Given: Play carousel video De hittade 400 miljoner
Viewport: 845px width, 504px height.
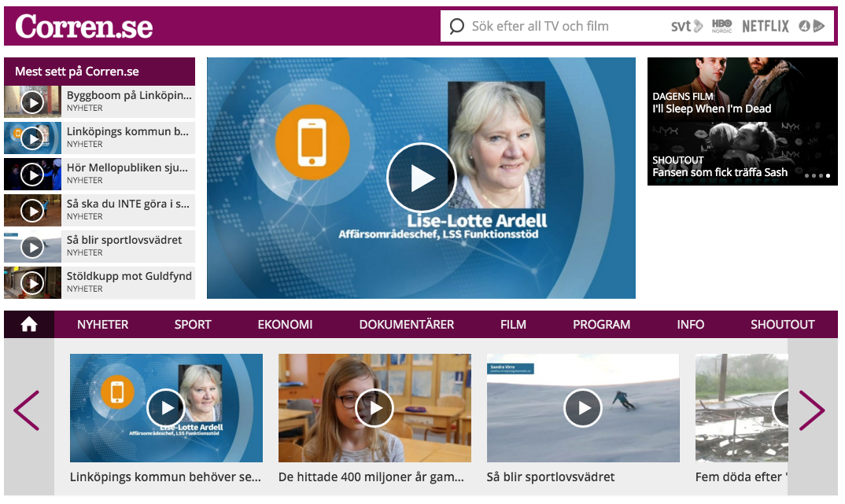Looking at the screenshot, I should tap(375, 408).
